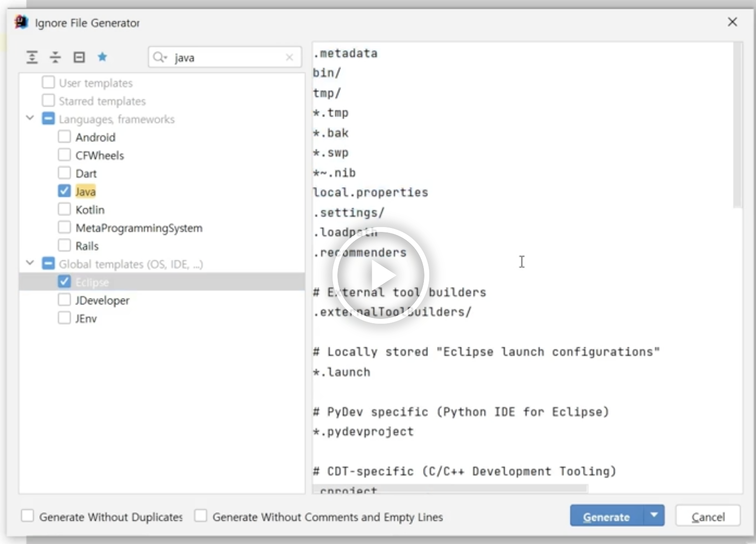The width and height of the screenshot is (756, 544).
Task: Check the Android template checkbox
Action: click(64, 137)
